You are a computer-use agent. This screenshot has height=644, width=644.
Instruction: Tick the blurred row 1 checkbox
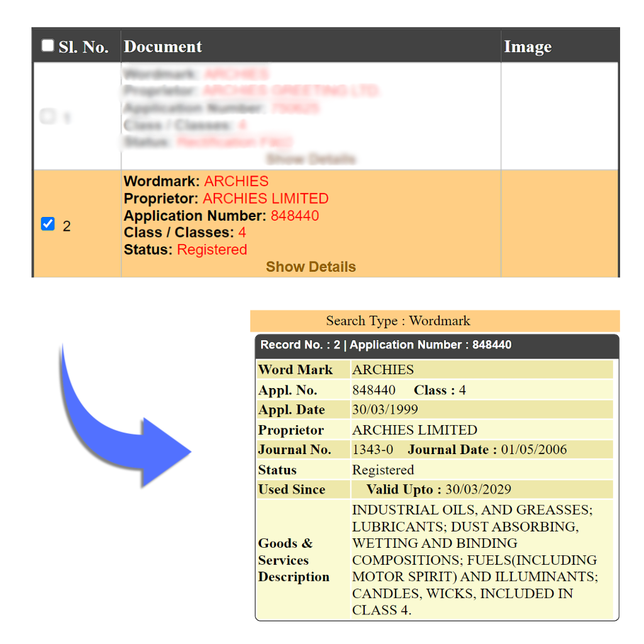coord(47,116)
